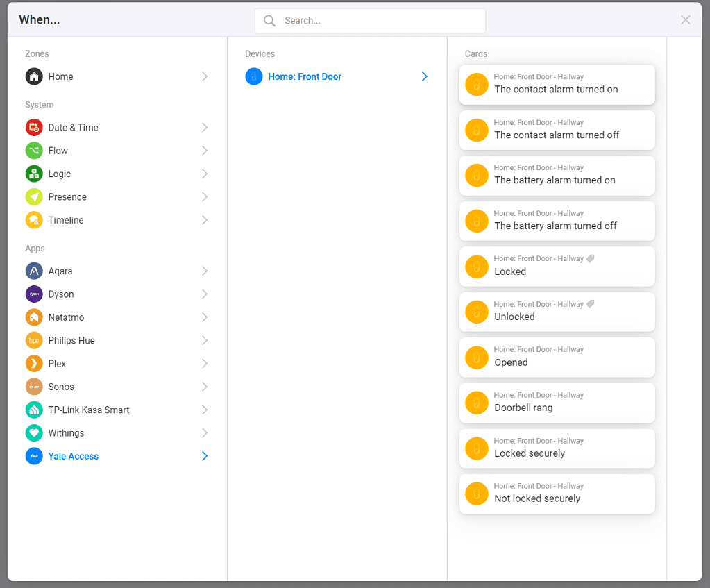Click the Philips Hue icon
710x588 pixels.
[34, 340]
